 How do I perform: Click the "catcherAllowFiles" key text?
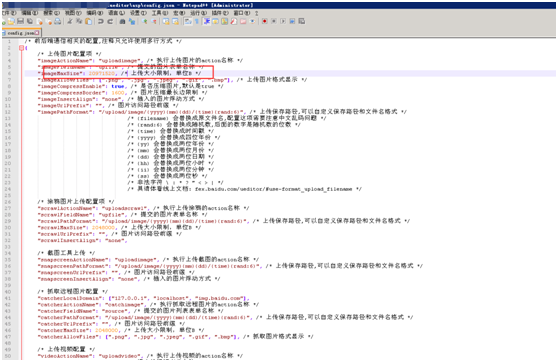68,336
